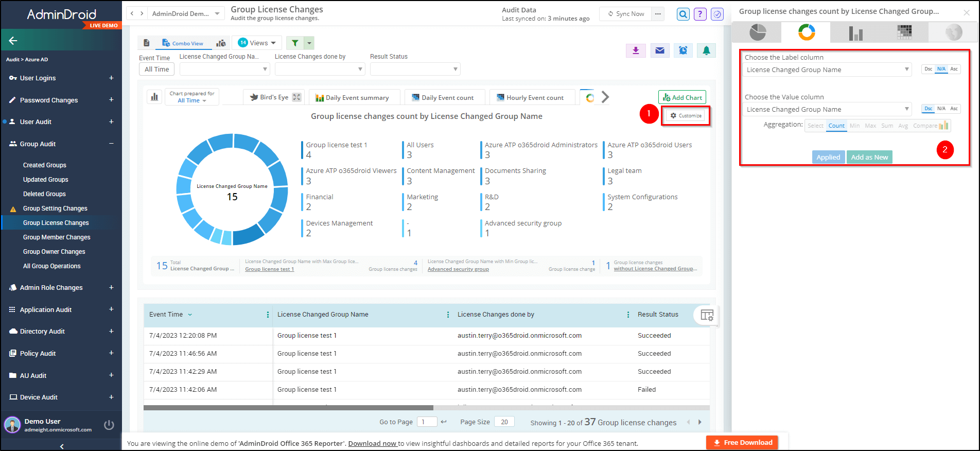Pick the heatmap grid chart icon

pyautogui.click(x=904, y=32)
